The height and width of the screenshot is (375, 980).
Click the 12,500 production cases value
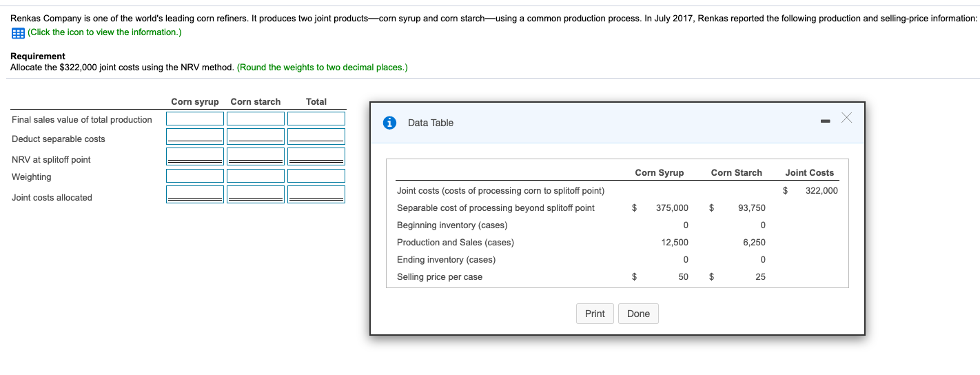(675, 242)
